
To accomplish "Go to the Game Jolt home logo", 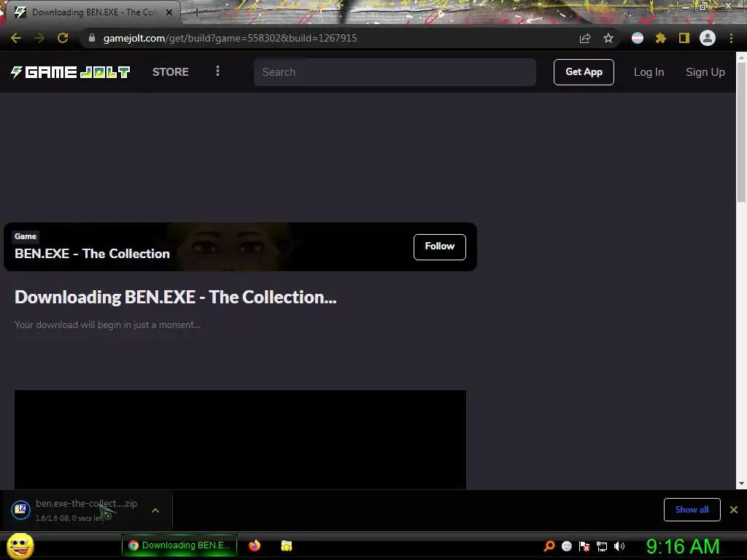I will (x=70, y=72).
